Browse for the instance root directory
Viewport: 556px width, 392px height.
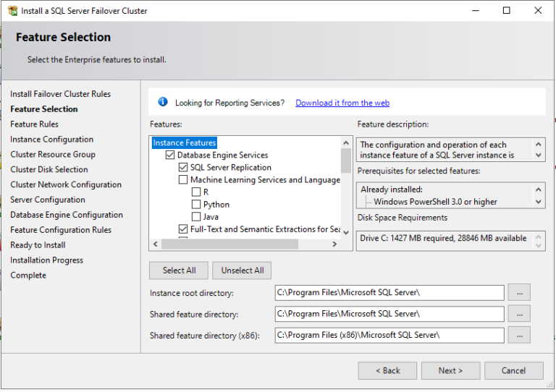[519, 293]
